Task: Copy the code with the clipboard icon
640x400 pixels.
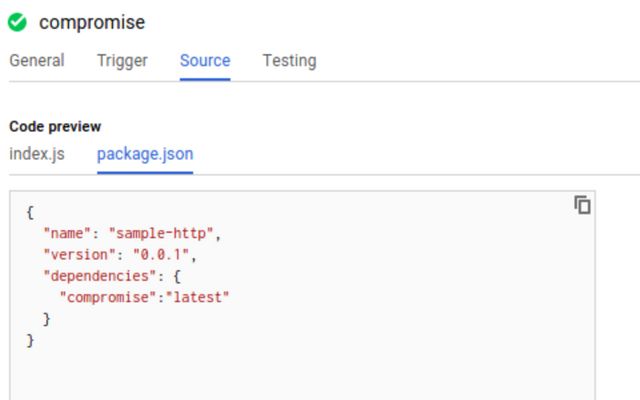Action: click(x=582, y=205)
